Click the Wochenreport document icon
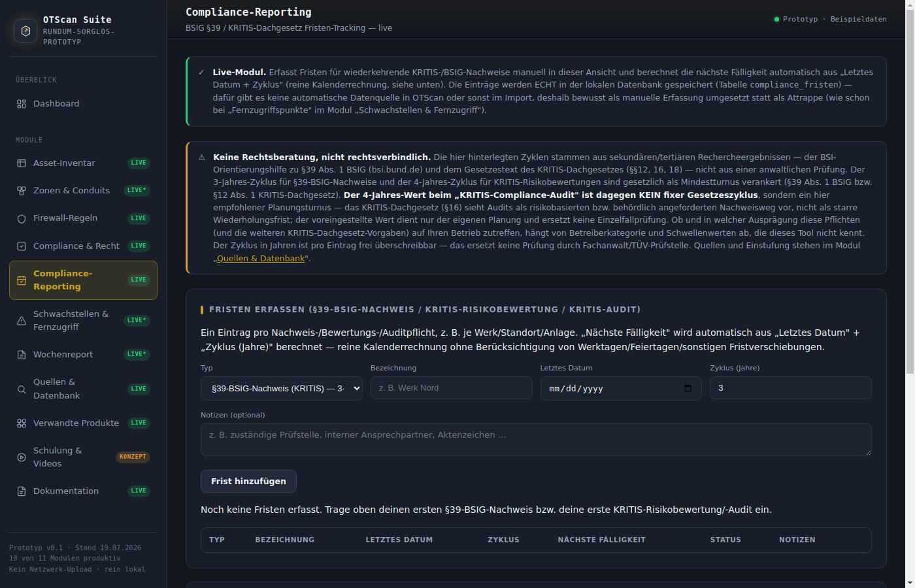Viewport: 915px width, 588px height. point(22,355)
